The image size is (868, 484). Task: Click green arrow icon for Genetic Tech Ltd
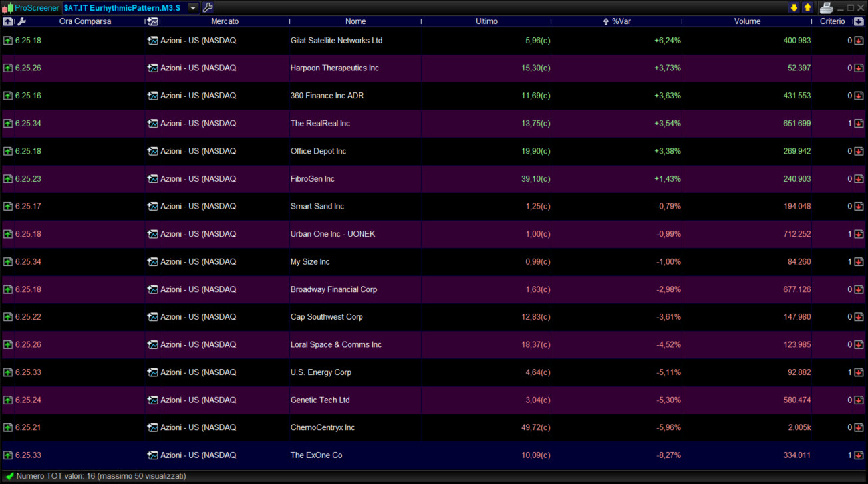click(8, 400)
